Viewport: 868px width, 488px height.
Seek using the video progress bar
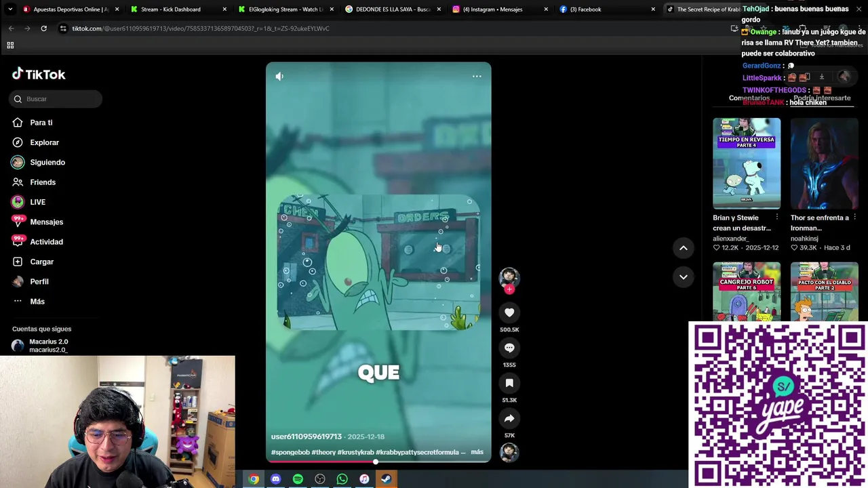click(x=378, y=462)
